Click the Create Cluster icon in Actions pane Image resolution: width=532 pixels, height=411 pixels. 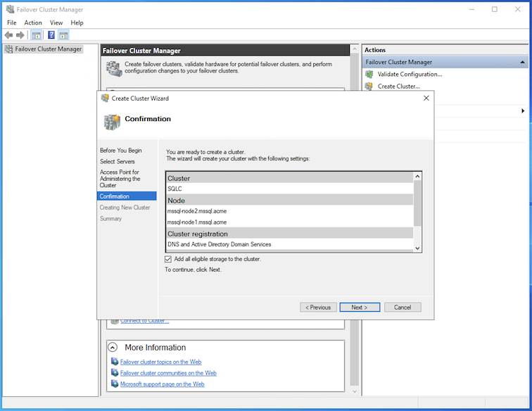(x=369, y=86)
